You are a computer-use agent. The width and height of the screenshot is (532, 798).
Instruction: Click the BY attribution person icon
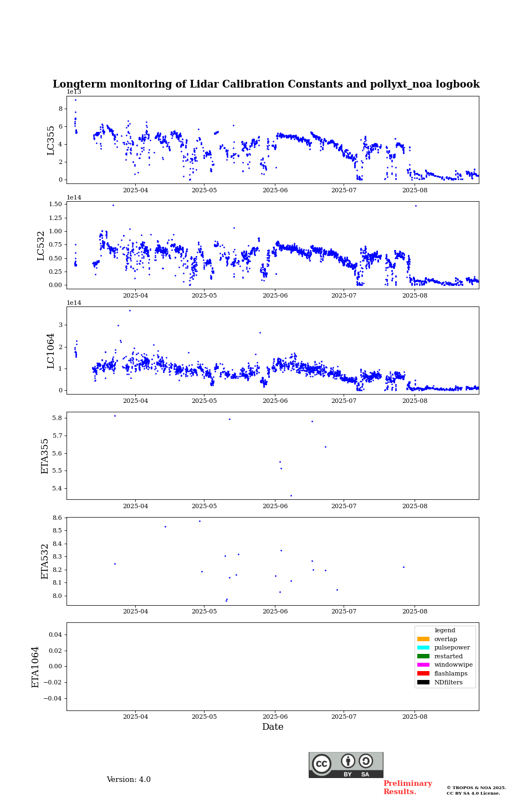[x=348, y=761]
